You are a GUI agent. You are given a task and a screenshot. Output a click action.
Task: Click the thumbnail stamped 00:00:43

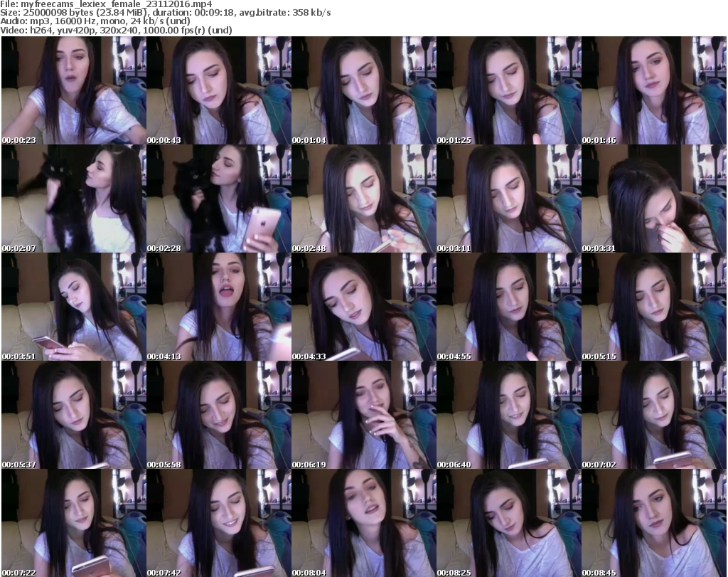(x=219, y=90)
